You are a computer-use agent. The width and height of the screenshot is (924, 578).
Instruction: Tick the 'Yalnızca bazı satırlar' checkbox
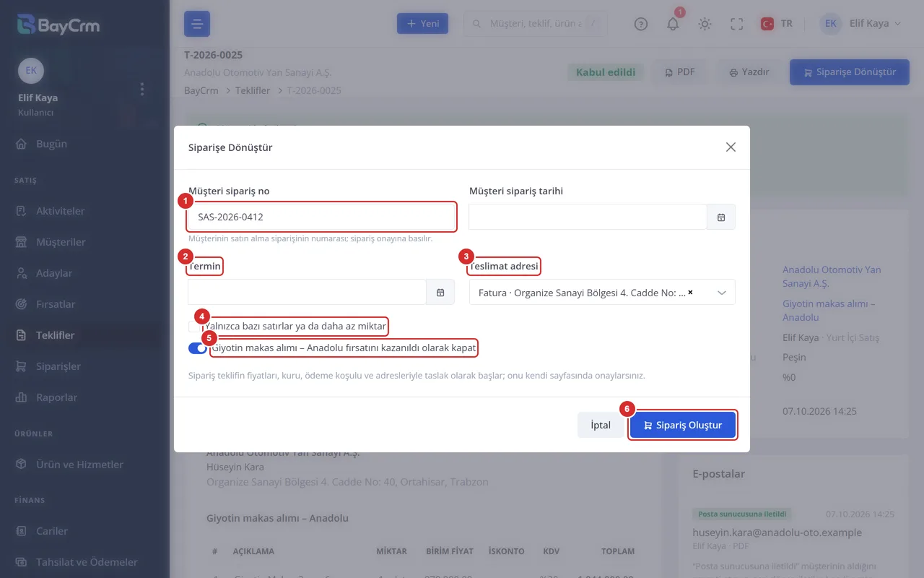[194, 327]
